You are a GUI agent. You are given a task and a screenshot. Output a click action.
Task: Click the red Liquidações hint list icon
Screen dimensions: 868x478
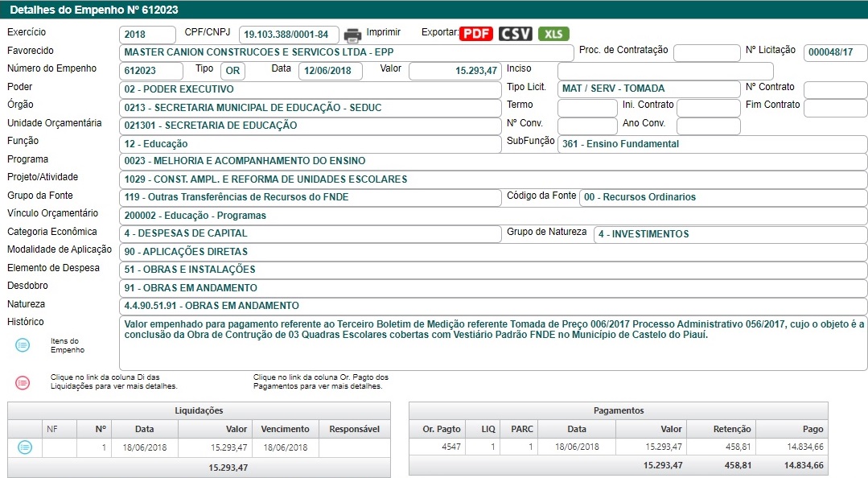click(23, 382)
